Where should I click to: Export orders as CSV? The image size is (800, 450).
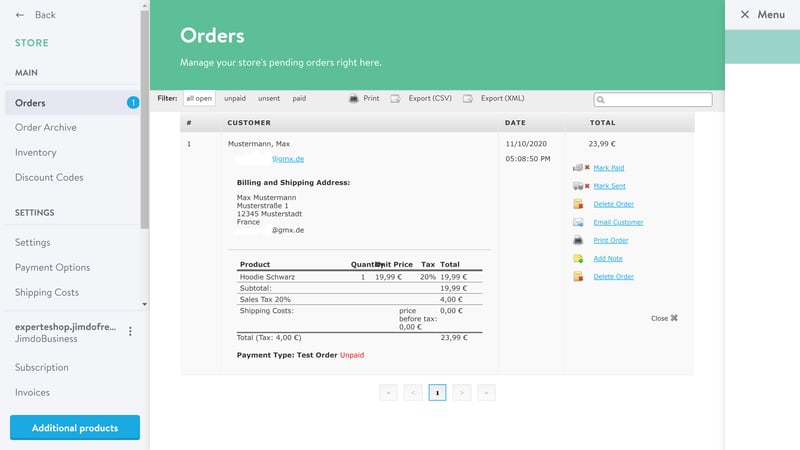coord(422,99)
